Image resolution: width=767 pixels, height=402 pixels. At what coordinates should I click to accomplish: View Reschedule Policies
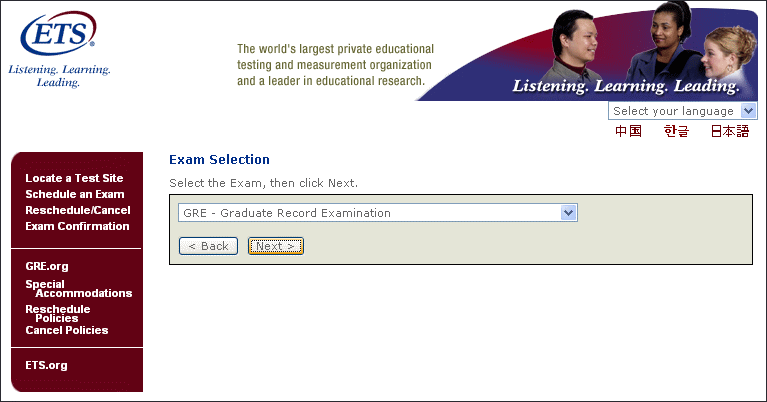click(58, 313)
